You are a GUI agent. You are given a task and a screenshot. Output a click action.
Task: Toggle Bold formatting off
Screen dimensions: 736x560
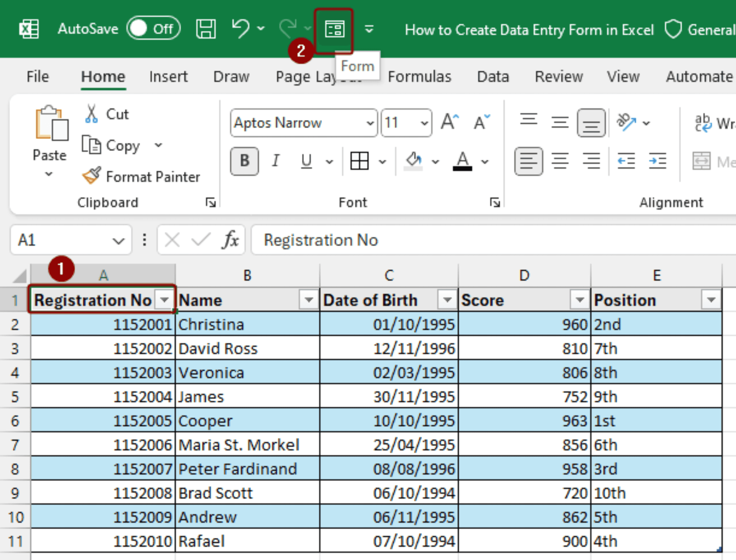tap(244, 161)
